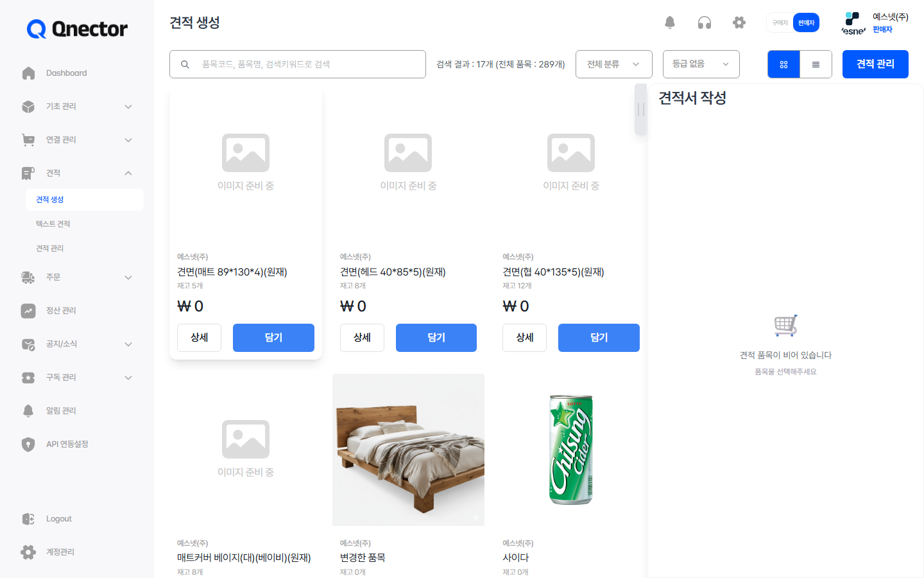Select 견적 생성 submenu item

[85, 200]
